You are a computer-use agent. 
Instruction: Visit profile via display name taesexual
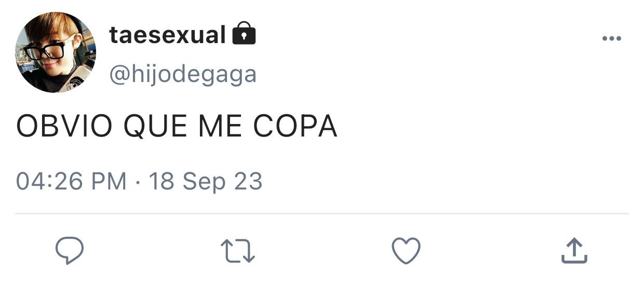tap(167, 35)
